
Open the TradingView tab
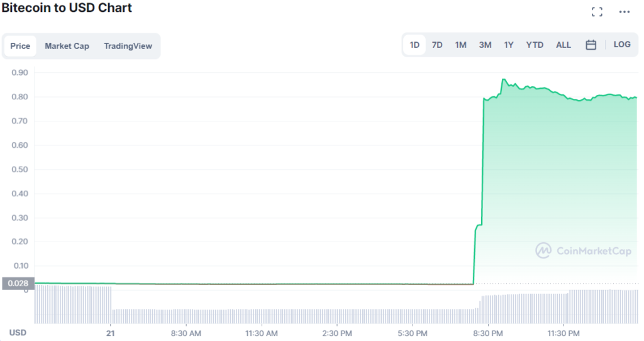click(x=128, y=46)
